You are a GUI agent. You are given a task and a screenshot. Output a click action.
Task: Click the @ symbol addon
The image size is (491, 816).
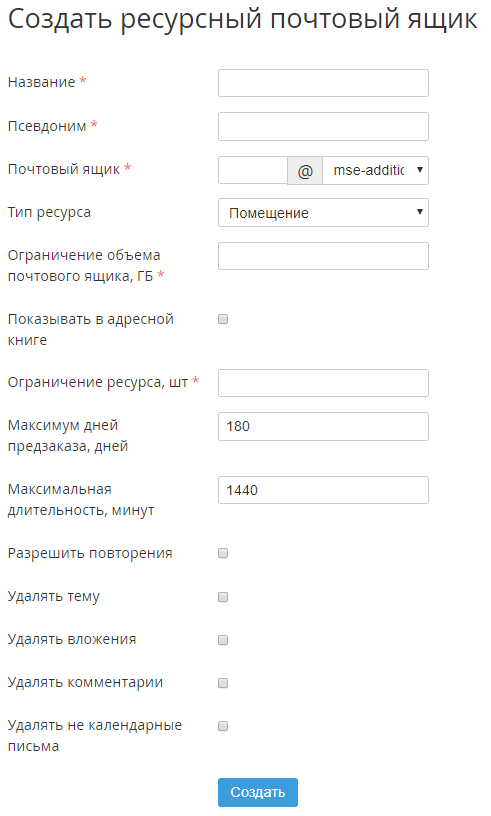pyautogui.click(x=305, y=170)
